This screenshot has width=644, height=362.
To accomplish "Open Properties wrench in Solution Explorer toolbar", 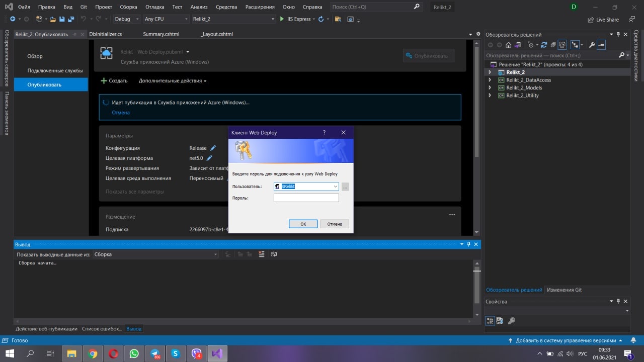I will 592,45.
